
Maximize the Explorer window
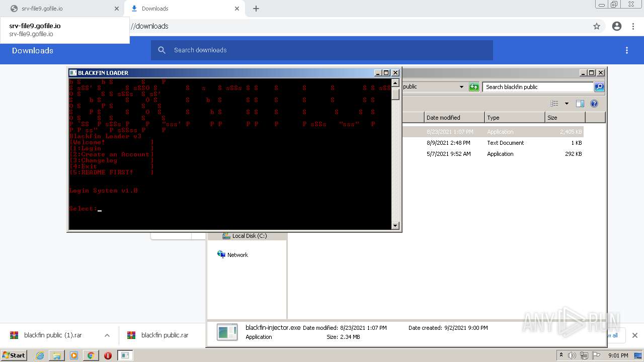[x=592, y=73]
